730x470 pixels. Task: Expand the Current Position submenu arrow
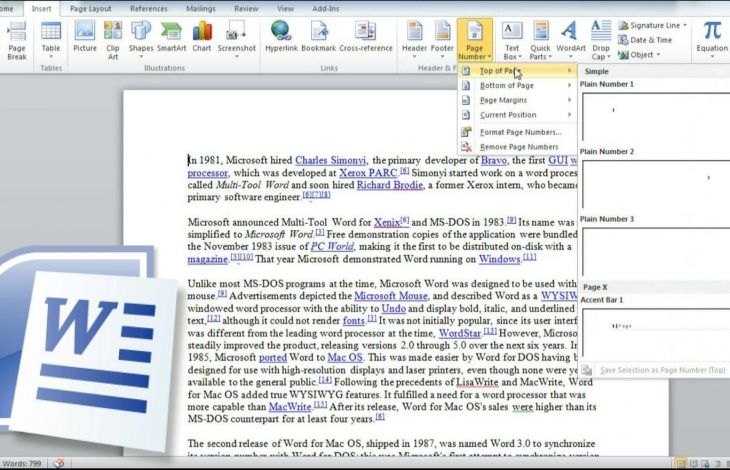(x=569, y=114)
